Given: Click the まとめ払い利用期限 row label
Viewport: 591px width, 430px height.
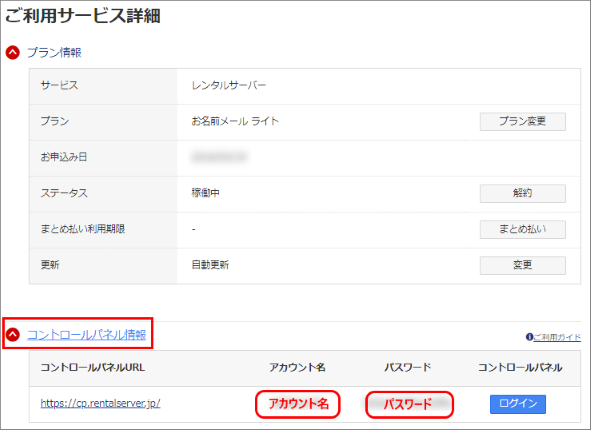Looking at the screenshot, I should [83, 229].
